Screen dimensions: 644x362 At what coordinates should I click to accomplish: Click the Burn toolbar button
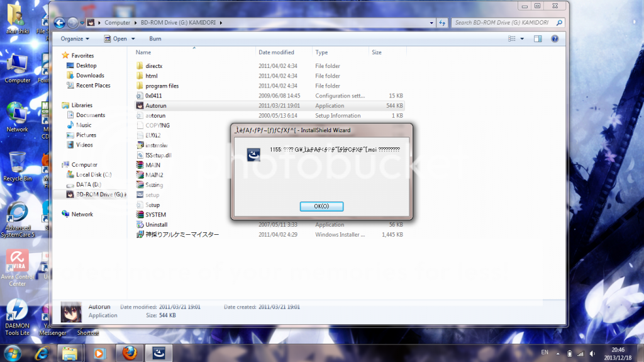155,38
